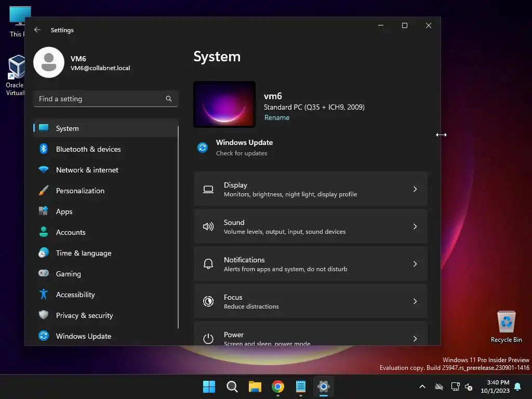The height and width of the screenshot is (399, 532).
Task: Click the Time & language clock icon
Action: pyautogui.click(x=44, y=253)
